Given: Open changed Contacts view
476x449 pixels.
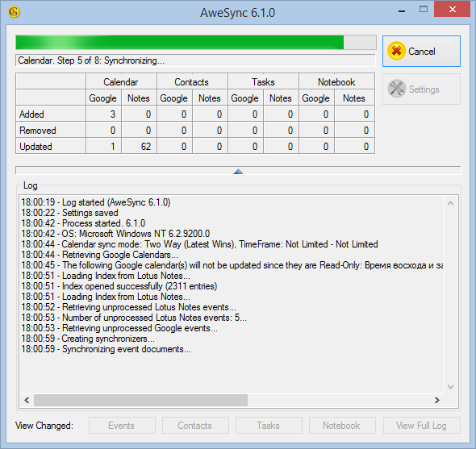Looking at the screenshot, I should [195, 426].
